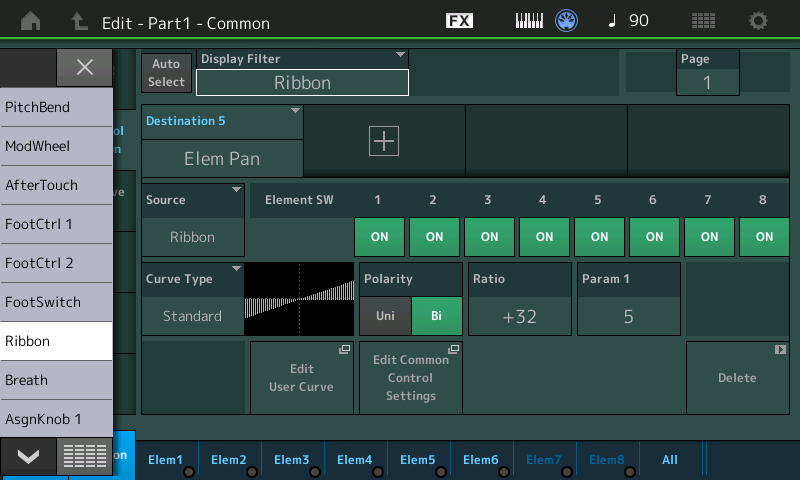
Task: Open the Curve Type dropdown
Action: (x=192, y=298)
